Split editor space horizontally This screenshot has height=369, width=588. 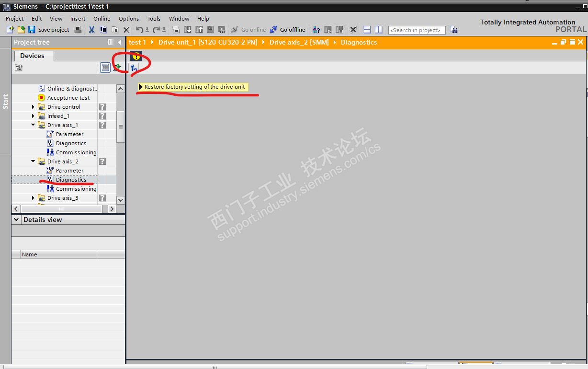(x=367, y=30)
